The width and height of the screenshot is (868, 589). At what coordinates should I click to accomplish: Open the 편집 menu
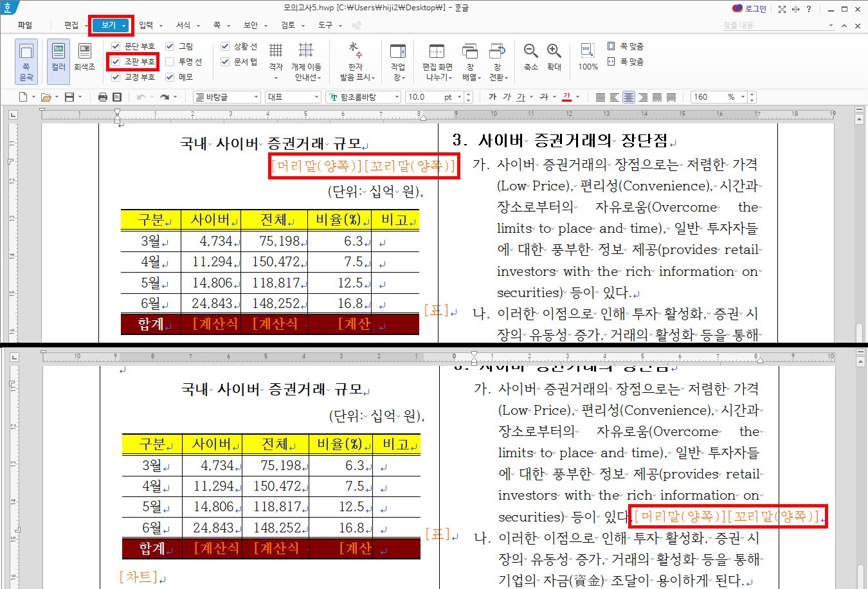[71, 25]
